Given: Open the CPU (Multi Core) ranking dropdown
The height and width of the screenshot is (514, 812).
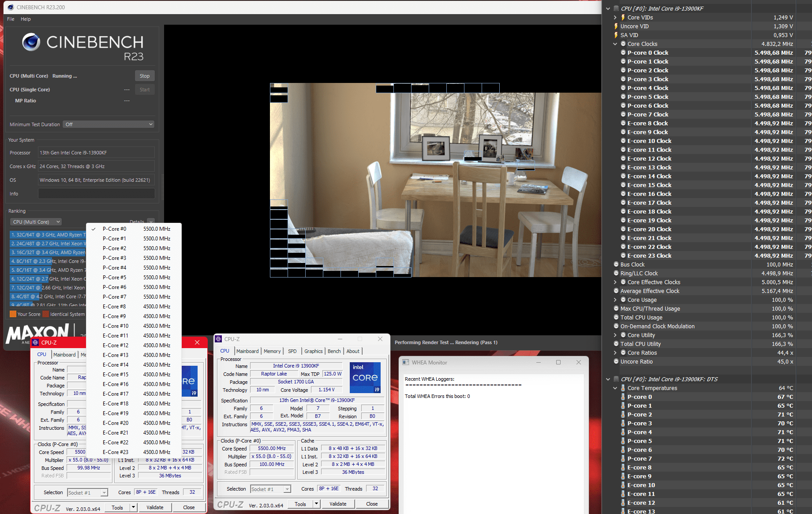Looking at the screenshot, I should (36, 222).
